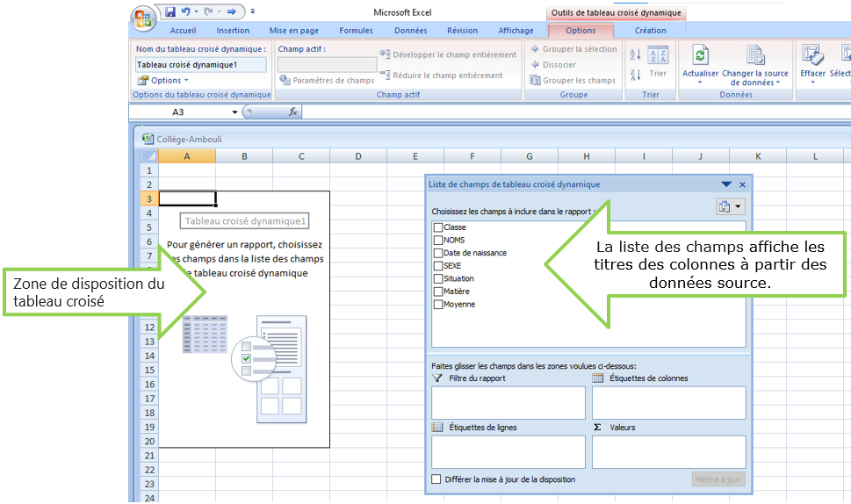Image resolution: width=851 pixels, height=504 pixels.
Task: Select row 1 header
Action: coord(149,170)
